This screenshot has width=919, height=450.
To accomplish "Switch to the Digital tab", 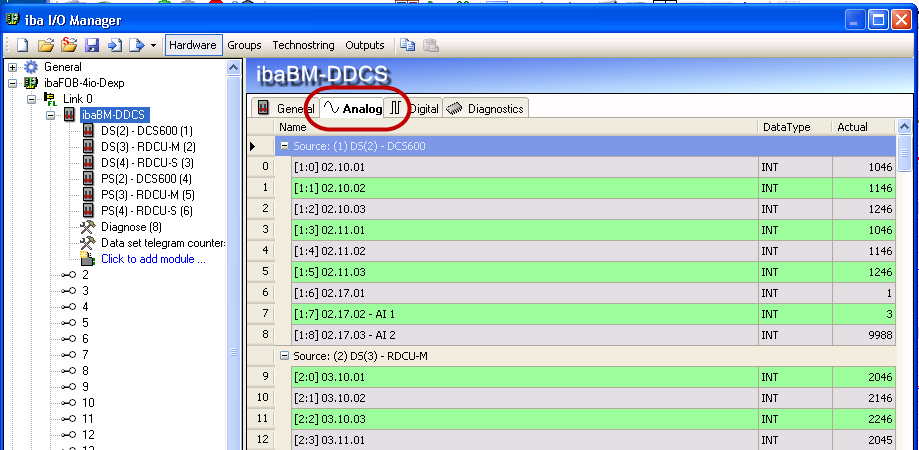I will tap(414, 108).
